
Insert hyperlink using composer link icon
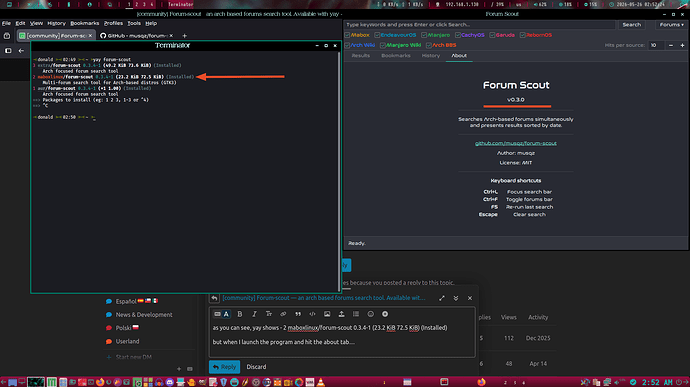(283, 314)
